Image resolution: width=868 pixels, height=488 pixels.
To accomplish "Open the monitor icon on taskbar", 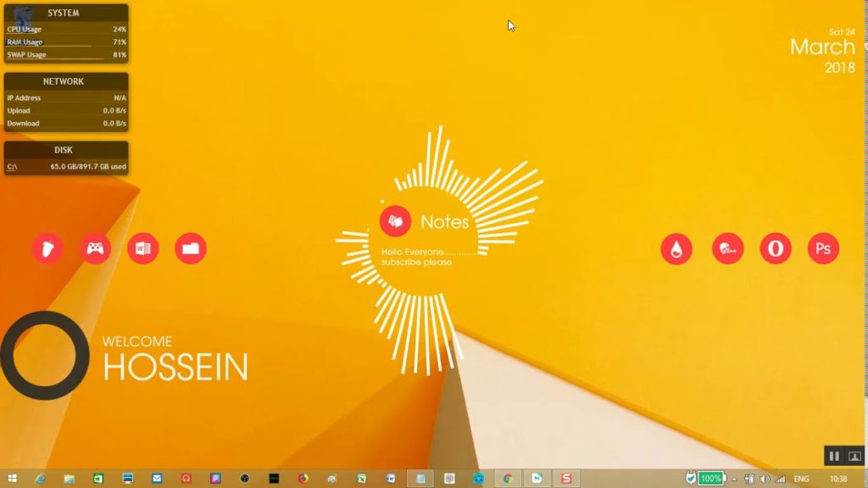I will point(128,479).
